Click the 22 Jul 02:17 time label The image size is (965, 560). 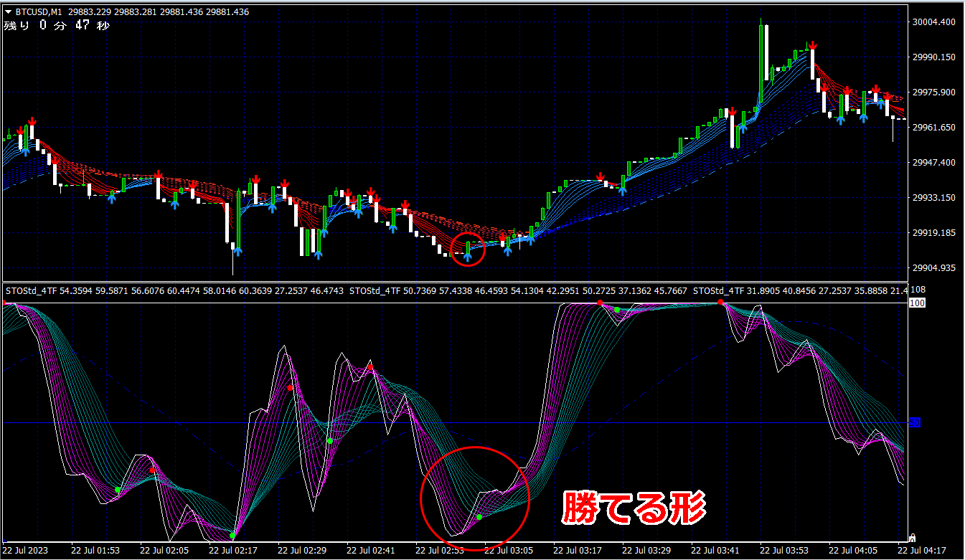pyautogui.click(x=234, y=551)
